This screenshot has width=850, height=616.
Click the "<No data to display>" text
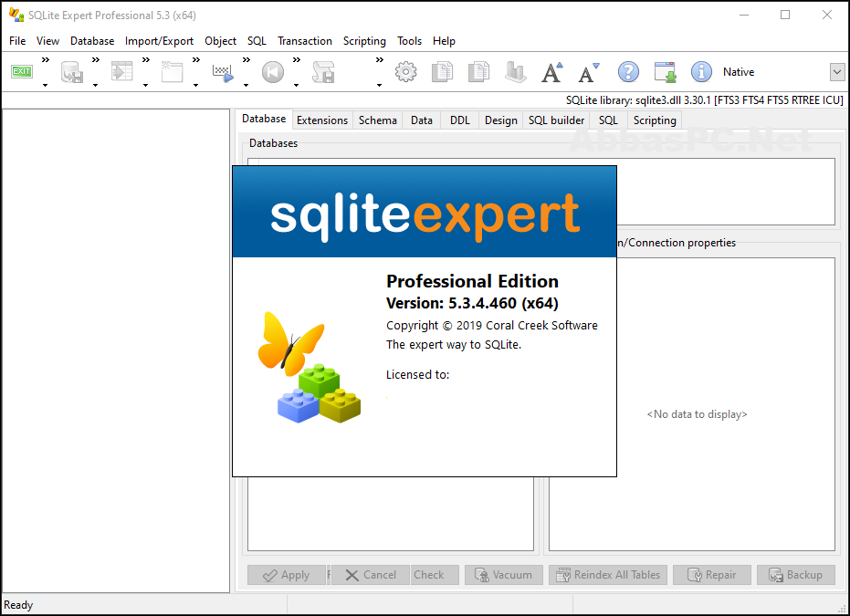coord(697,414)
